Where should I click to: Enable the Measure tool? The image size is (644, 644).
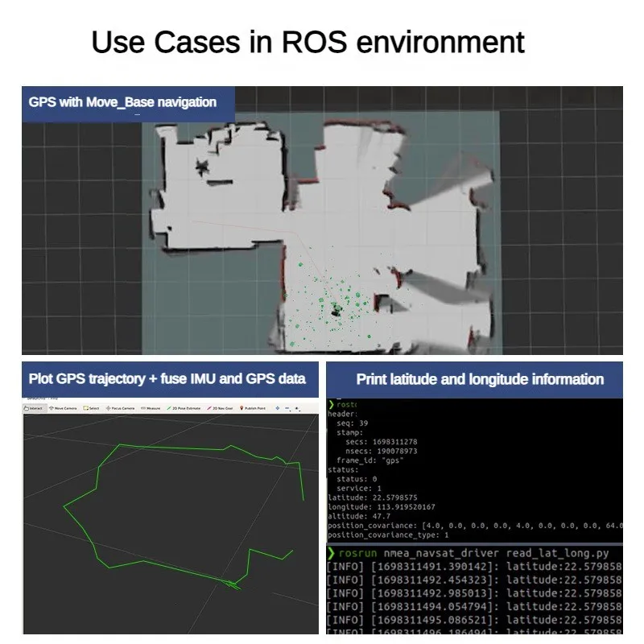151,408
